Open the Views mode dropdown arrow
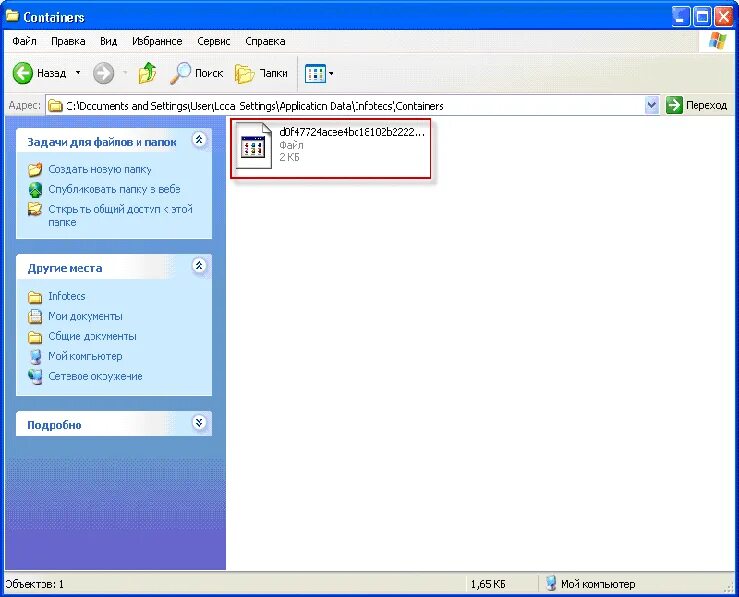 pos(331,74)
